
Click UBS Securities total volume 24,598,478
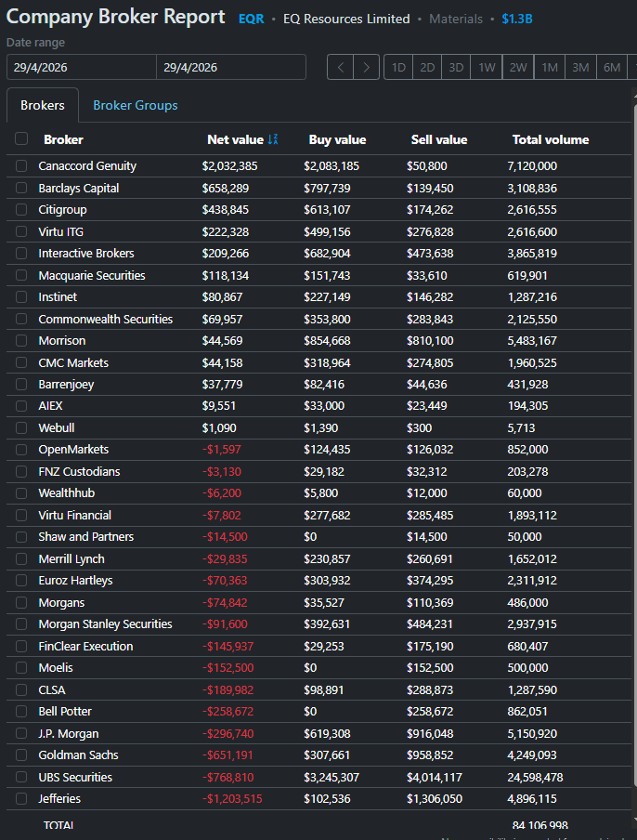point(535,778)
